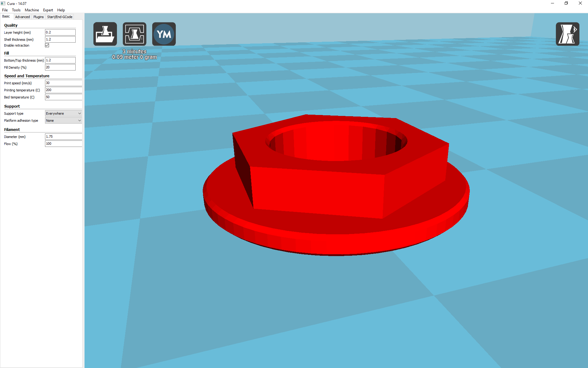
Task: Click the filament Diameter input field
Action: click(x=63, y=136)
